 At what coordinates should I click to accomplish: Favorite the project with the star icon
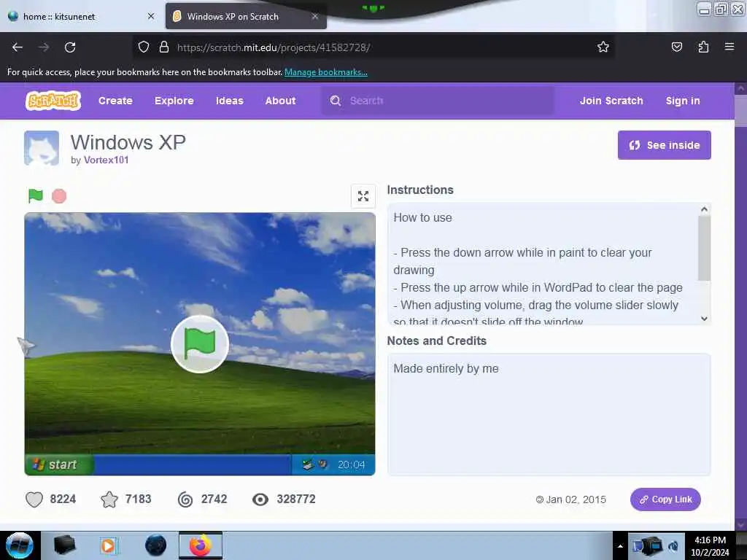109,499
